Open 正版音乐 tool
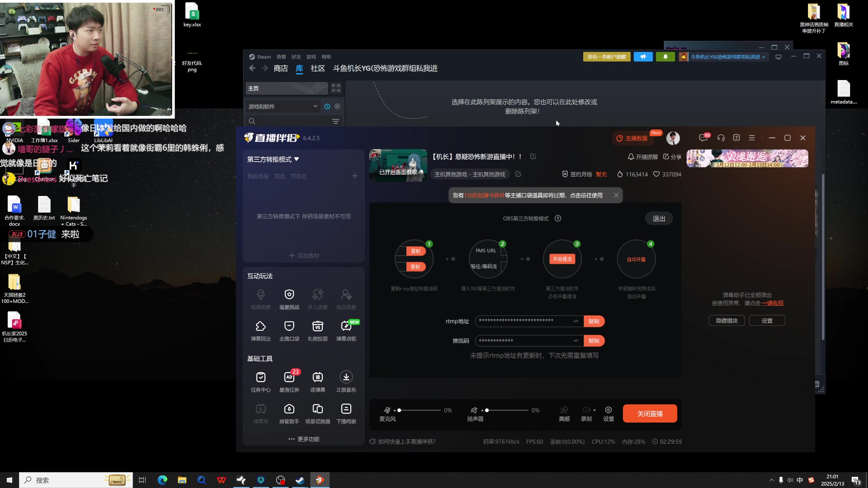Screen dimensions: 868x488 tap(346, 382)
